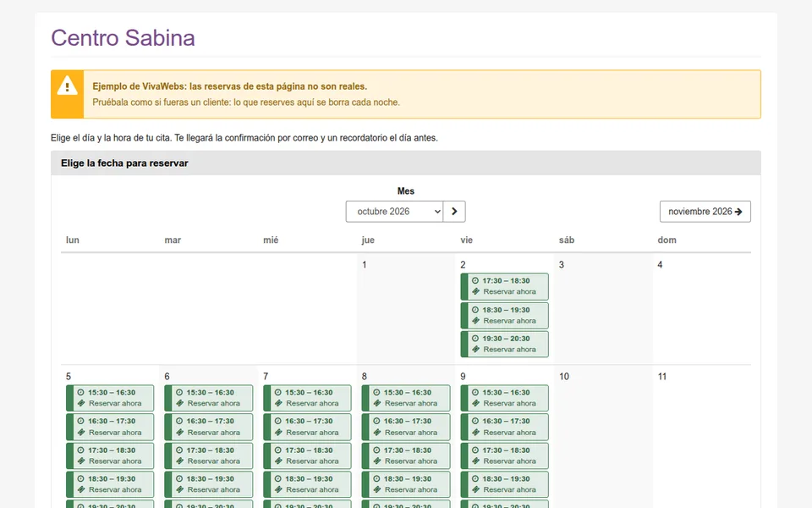Click the 'lun' weekday column header
The height and width of the screenshot is (508, 812).
point(73,240)
